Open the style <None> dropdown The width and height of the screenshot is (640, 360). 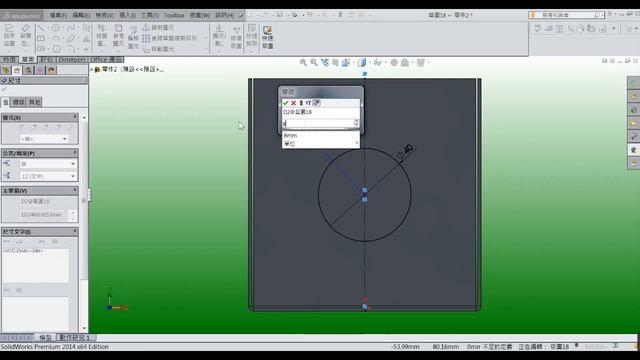[x=44, y=139]
